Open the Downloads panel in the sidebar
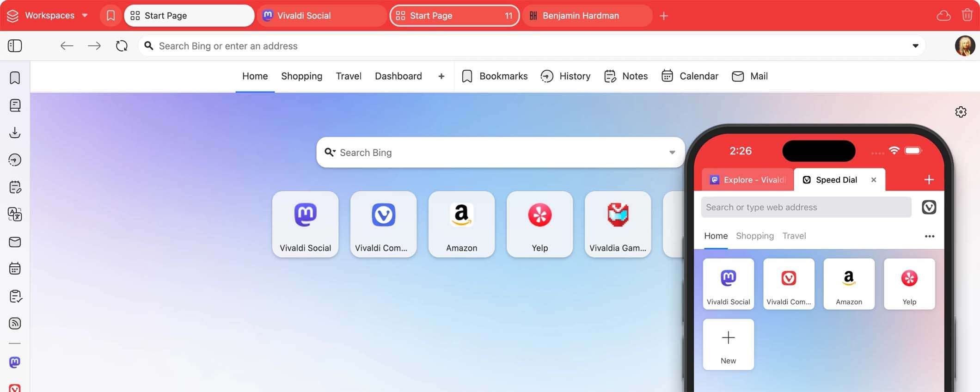 (15, 133)
